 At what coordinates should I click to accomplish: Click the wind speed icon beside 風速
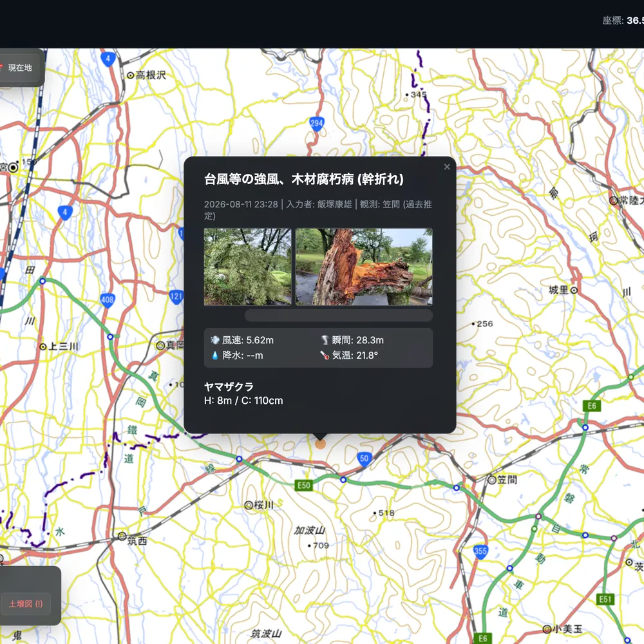[215, 340]
